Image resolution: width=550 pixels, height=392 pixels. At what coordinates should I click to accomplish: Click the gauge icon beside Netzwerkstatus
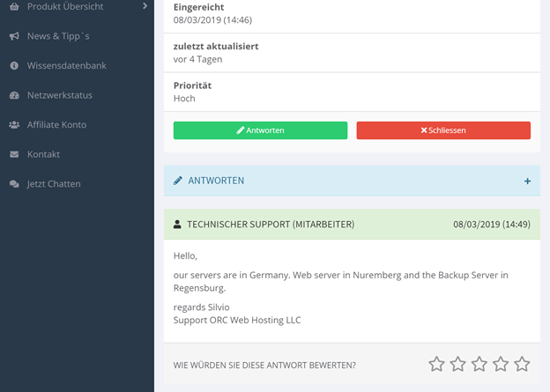14,95
